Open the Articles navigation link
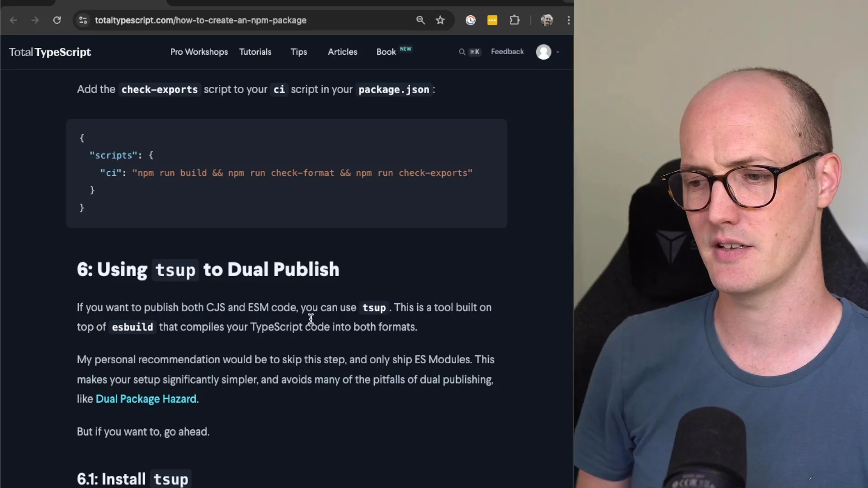This screenshot has width=868, height=488. click(342, 52)
